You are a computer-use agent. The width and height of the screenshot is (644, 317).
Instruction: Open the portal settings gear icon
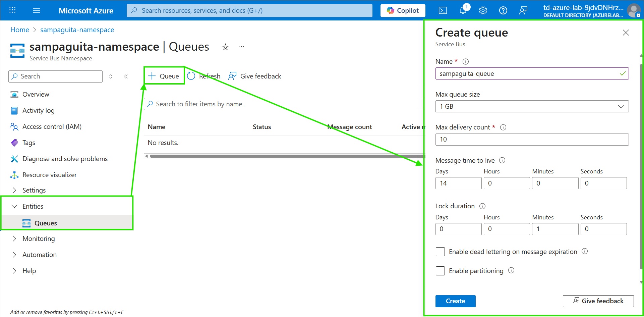click(x=483, y=10)
